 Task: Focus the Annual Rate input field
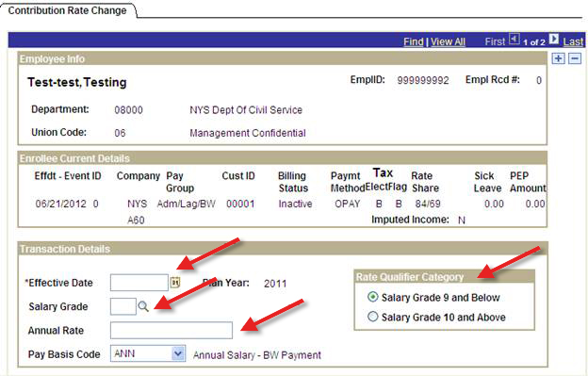(171, 330)
